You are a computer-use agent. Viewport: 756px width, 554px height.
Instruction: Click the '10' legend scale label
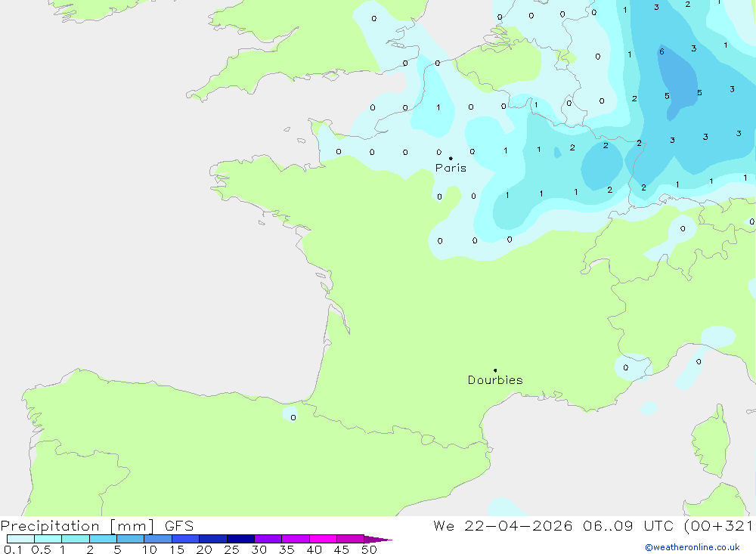pos(149,549)
